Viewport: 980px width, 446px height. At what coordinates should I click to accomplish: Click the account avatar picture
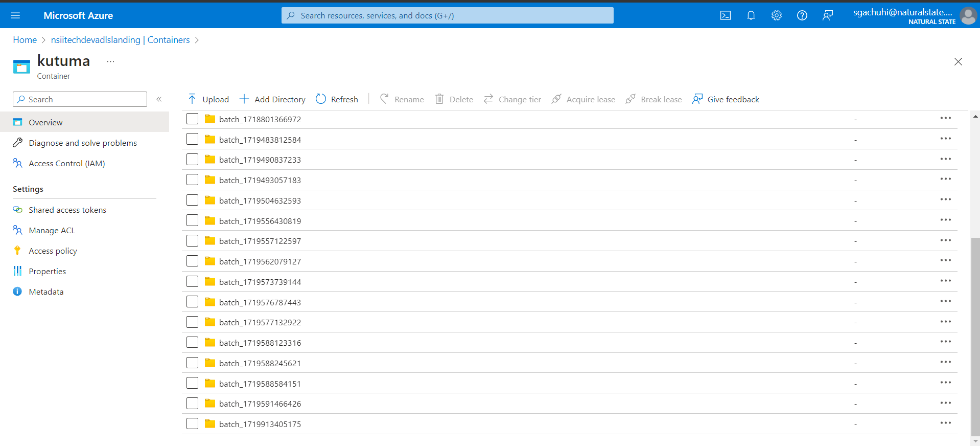pyautogui.click(x=968, y=15)
